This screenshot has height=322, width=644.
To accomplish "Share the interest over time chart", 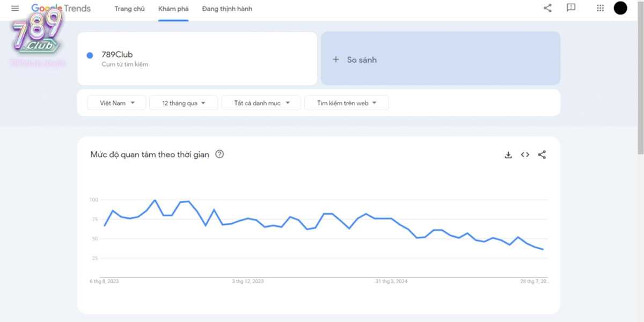I will 542,155.
